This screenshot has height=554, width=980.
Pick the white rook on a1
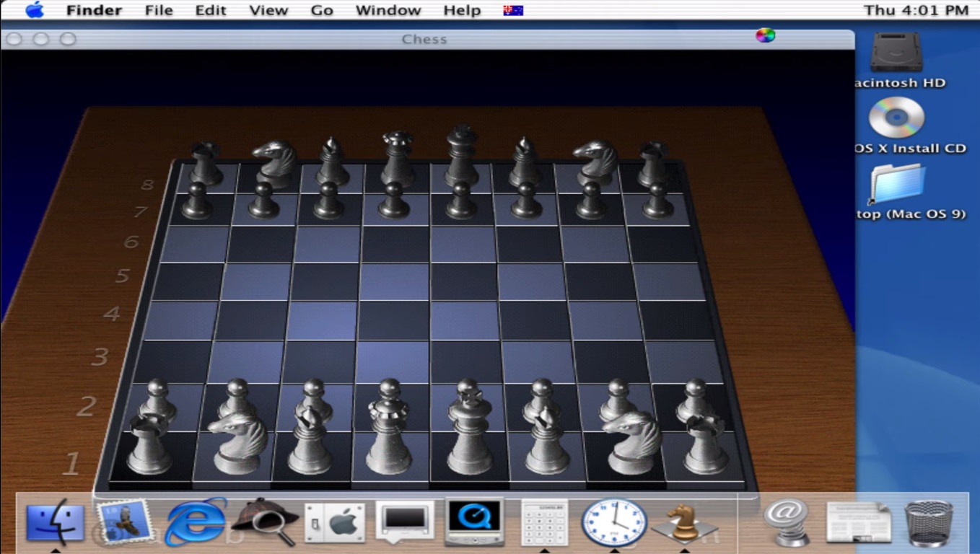coord(149,443)
